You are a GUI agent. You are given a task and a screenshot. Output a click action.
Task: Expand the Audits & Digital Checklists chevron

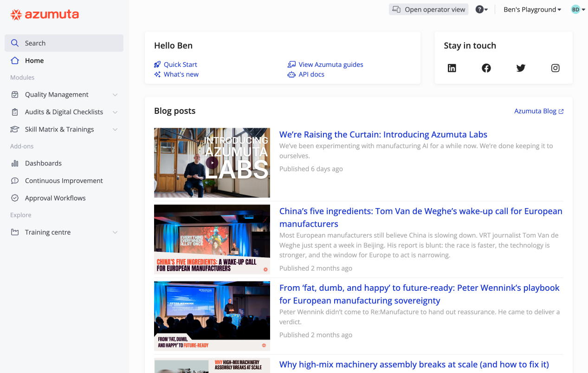(115, 112)
